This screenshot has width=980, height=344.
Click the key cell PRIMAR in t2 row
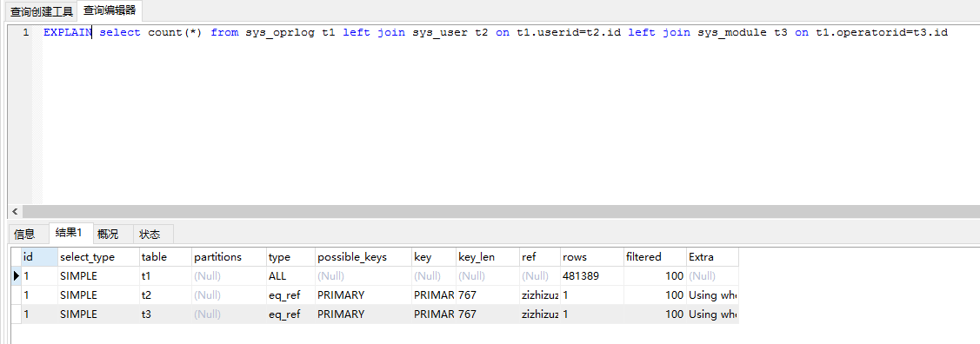[435, 295]
